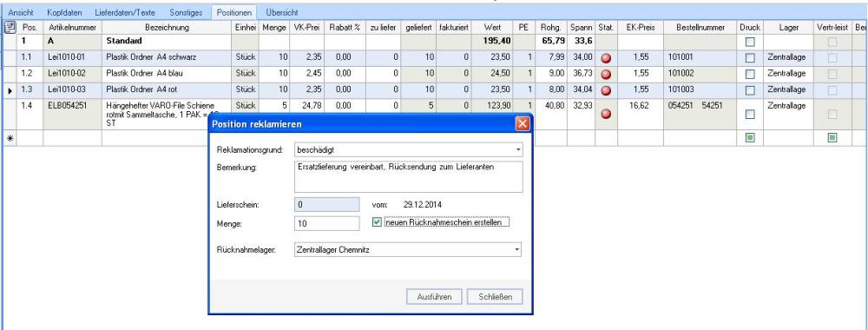Click the Ausführen button
The width and height of the screenshot is (868, 330).
tap(434, 297)
